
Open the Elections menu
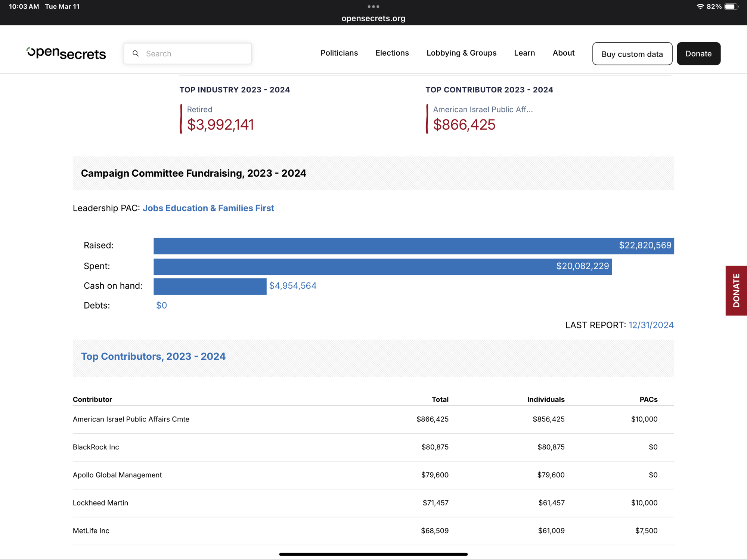tap(392, 53)
